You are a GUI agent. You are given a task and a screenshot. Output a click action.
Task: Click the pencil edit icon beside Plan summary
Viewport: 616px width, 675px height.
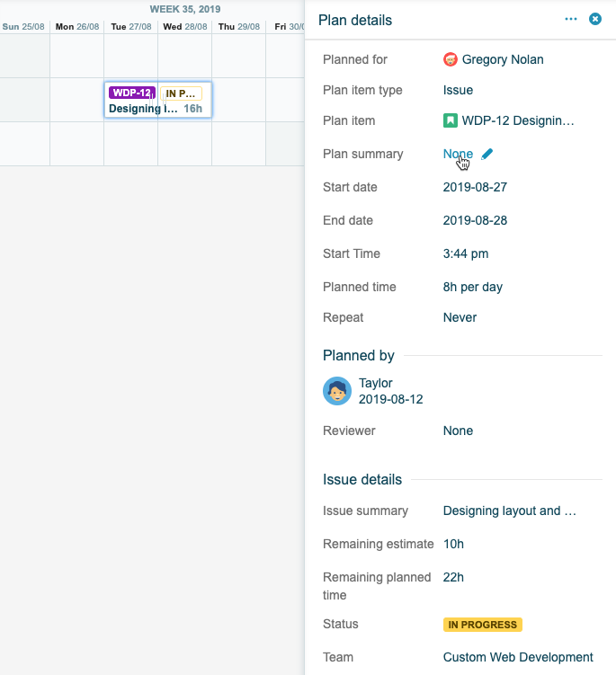coord(487,154)
